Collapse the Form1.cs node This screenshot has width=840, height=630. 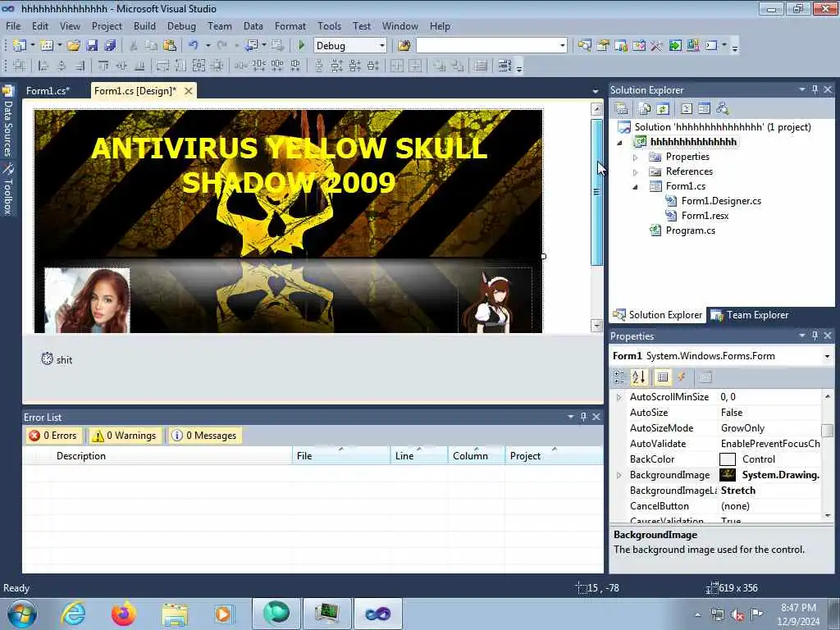[636, 187]
